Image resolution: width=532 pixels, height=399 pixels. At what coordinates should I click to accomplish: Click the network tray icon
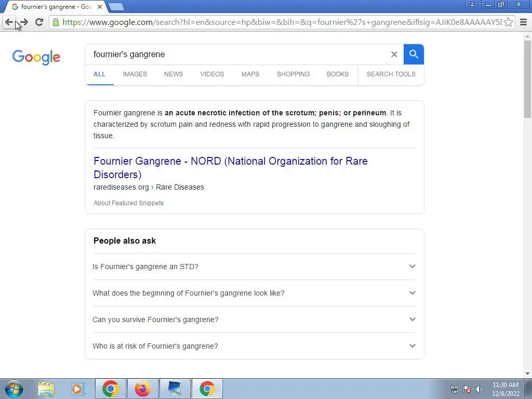[454, 389]
